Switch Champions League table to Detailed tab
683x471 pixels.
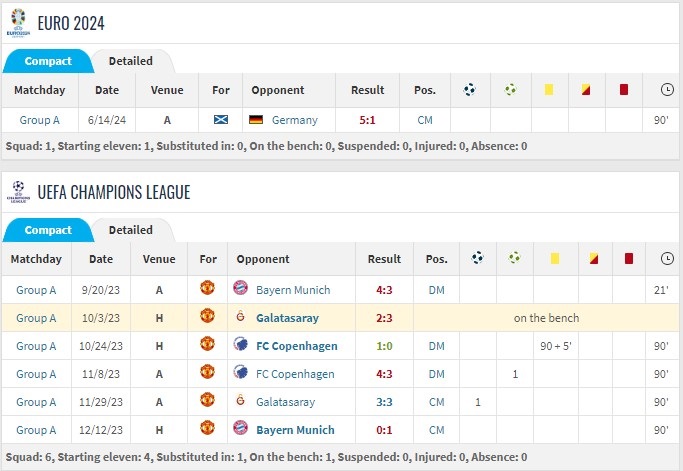click(131, 230)
